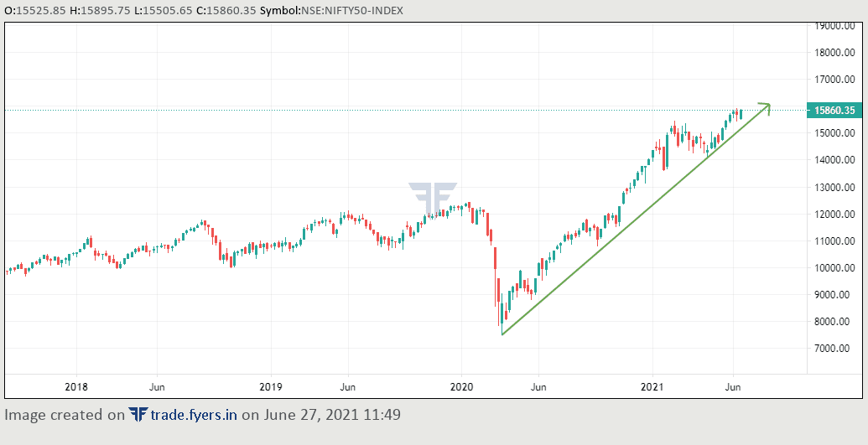Click the green trendline's starting point near 7500
868x445 pixels.
[x=502, y=334]
